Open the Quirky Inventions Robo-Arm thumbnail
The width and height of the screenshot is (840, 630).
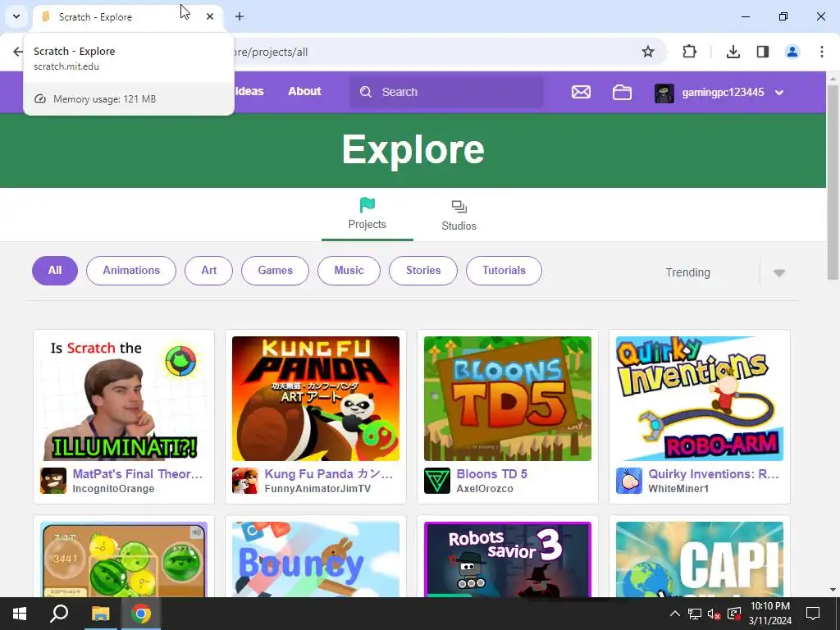click(x=700, y=399)
